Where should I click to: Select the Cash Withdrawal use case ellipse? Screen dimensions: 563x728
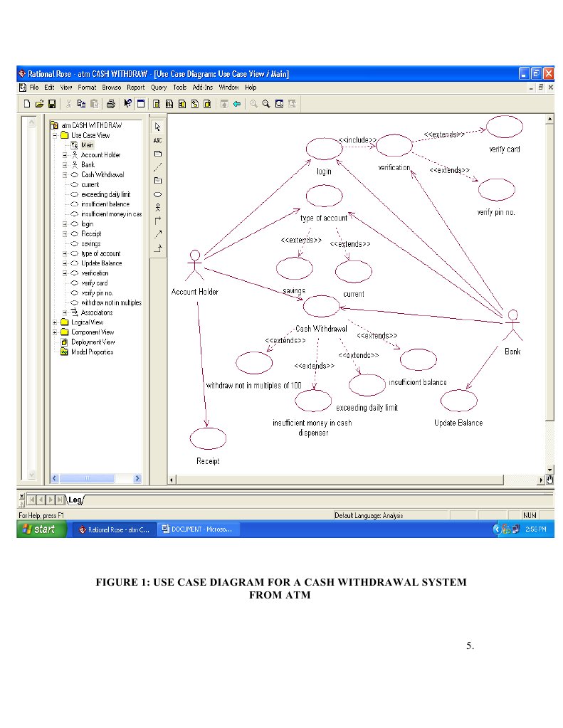coord(322,306)
